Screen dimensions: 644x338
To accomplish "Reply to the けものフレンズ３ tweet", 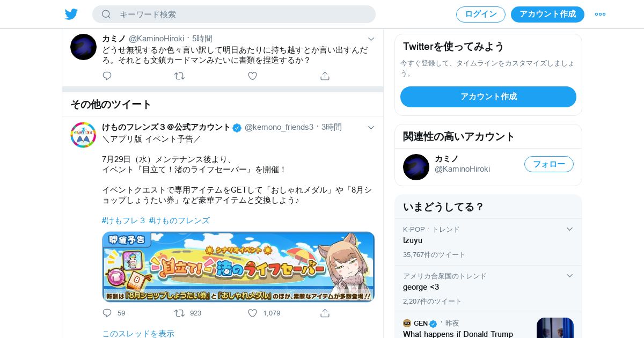I will tap(107, 313).
